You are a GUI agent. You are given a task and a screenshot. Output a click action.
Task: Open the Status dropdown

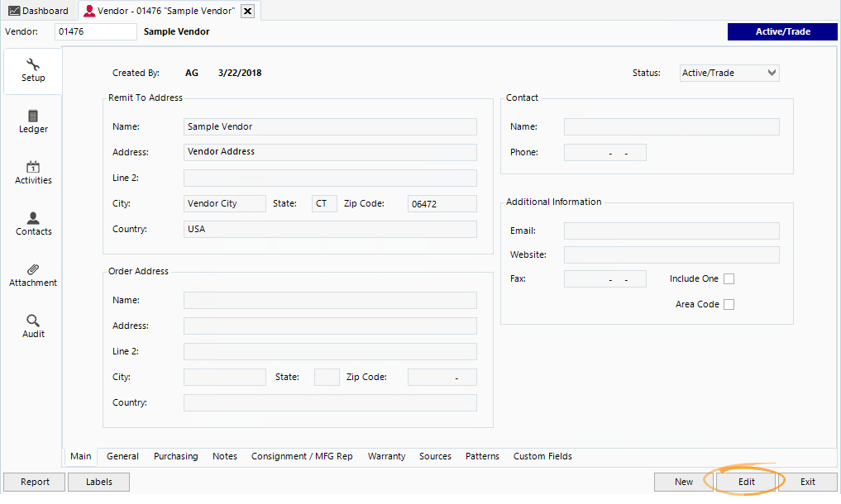pos(729,73)
